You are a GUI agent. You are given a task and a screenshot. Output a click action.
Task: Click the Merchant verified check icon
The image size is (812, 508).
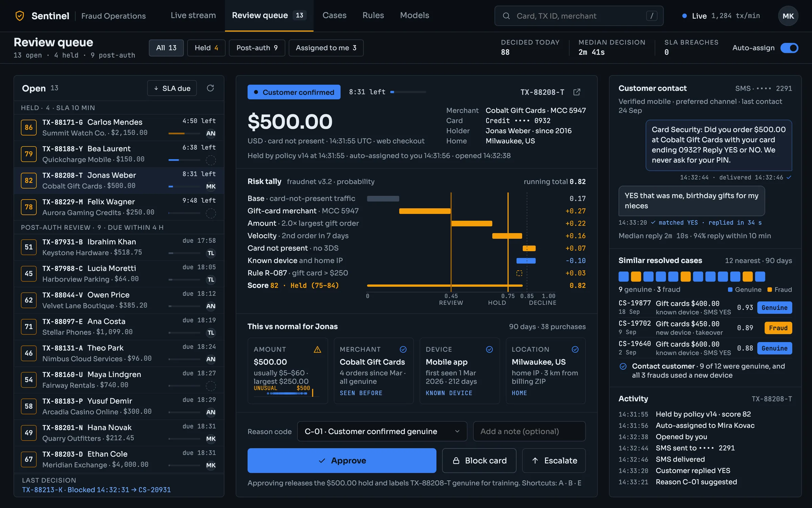click(x=403, y=349)
